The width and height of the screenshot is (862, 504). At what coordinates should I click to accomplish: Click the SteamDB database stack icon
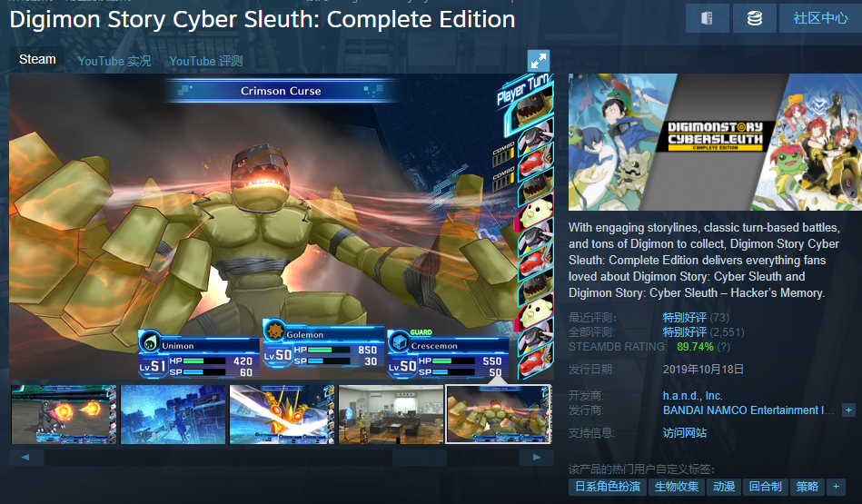tap(754, 18)
